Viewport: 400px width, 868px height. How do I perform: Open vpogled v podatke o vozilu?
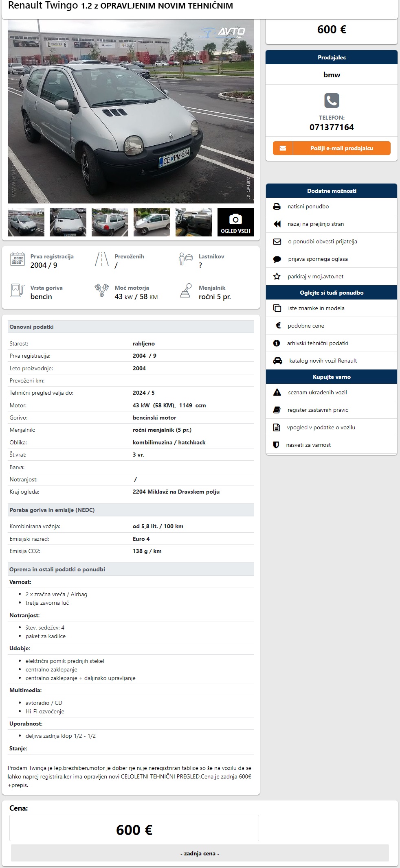pyautogui.click(x=321, y=427)
